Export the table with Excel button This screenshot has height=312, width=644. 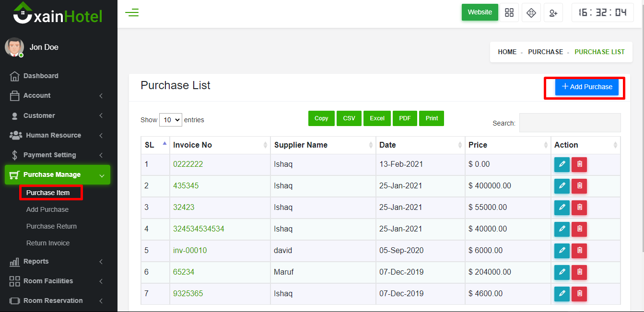pos(377,118)
